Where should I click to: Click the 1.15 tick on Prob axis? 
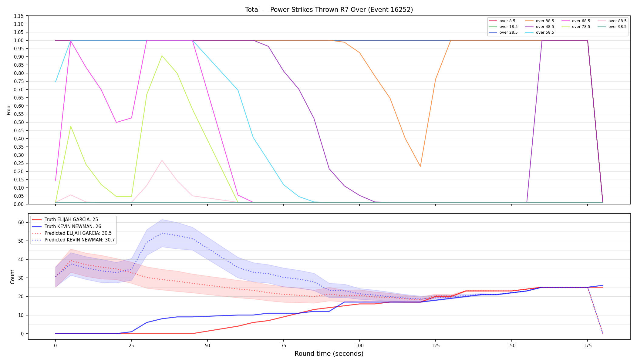coord(19,16)
